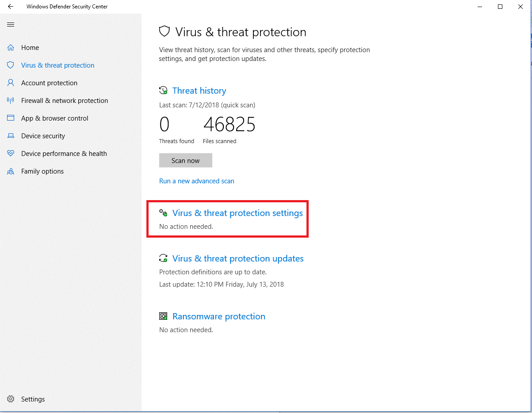This screenshot has height=413, width=532.
Task: Open Virus & threat protection updates link
Action: (238, 258)
